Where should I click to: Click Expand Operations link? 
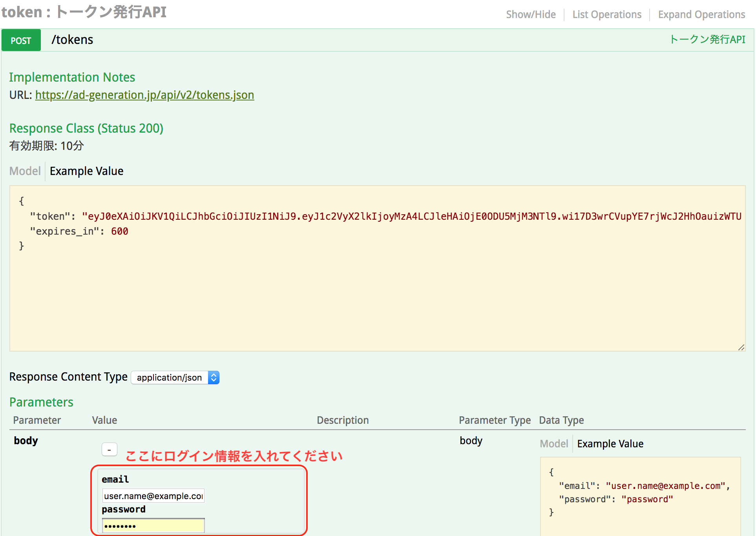point(701,15)
